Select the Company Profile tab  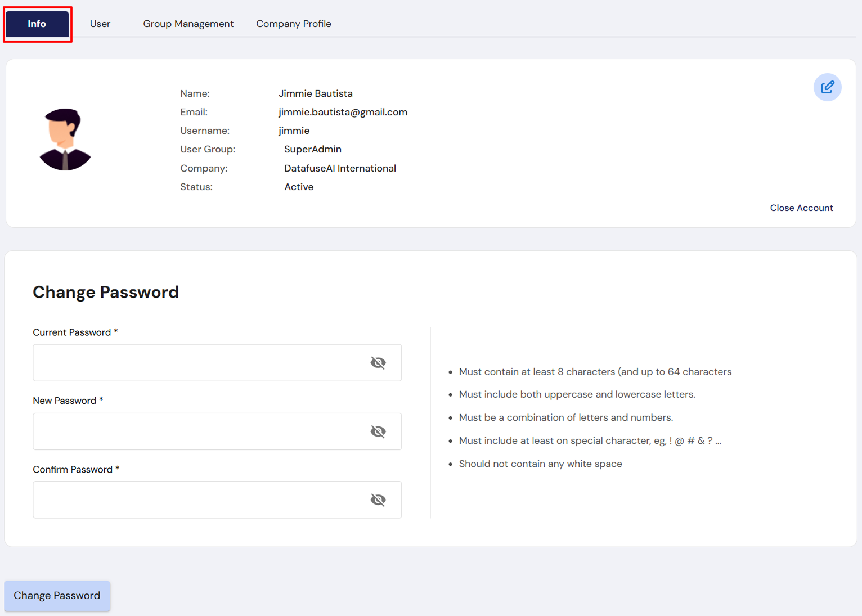coord(293,24)
